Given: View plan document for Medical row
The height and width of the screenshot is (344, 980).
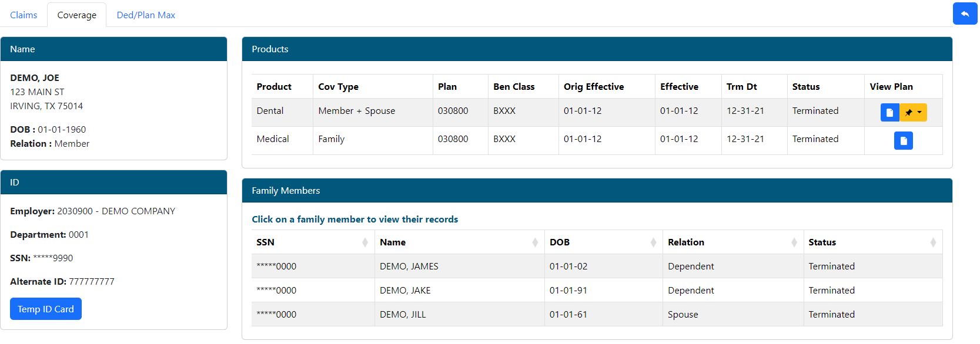Looking at the screenshot, I should (x=904, y=140).
